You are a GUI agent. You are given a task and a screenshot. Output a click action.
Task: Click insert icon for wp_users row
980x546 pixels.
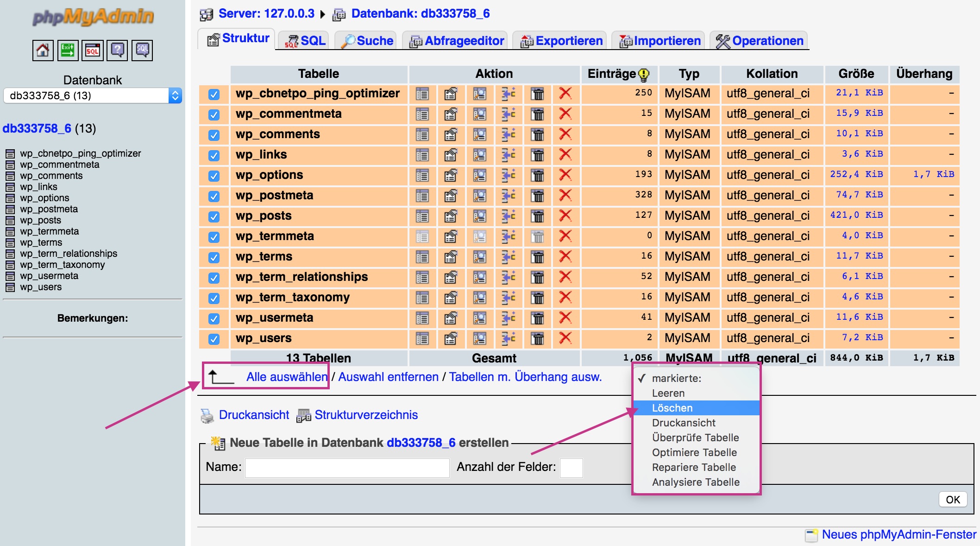[508, 338]
